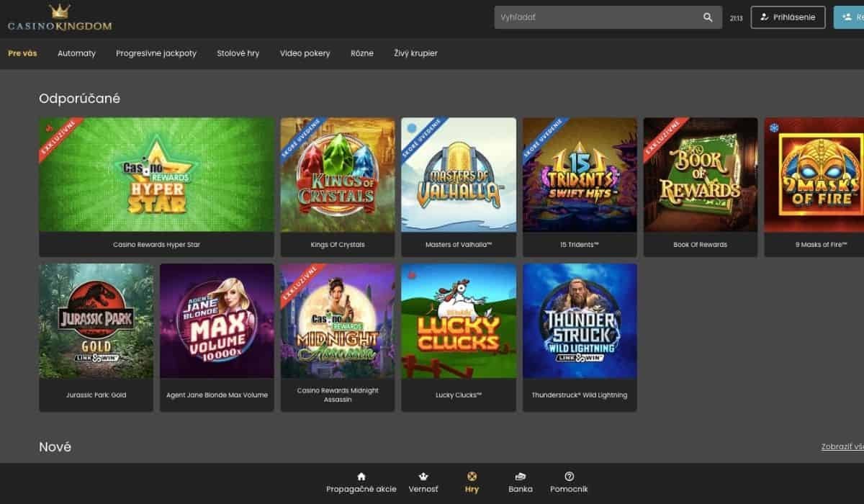Click the search magnifier icon

click(708, 17)
